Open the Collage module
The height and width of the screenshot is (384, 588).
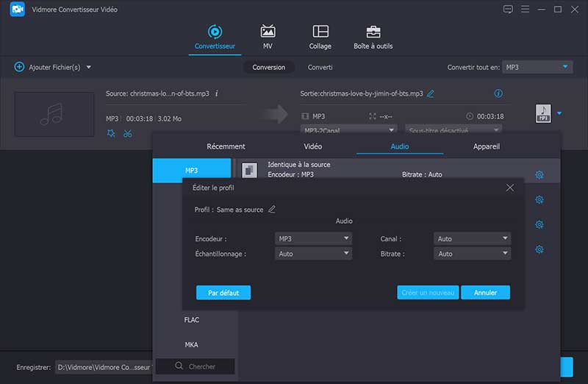[x=320, y=37]
